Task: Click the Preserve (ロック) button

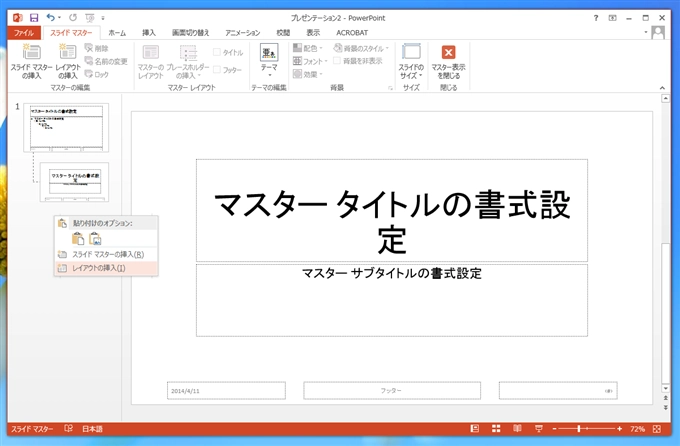Action: [96, 74]
